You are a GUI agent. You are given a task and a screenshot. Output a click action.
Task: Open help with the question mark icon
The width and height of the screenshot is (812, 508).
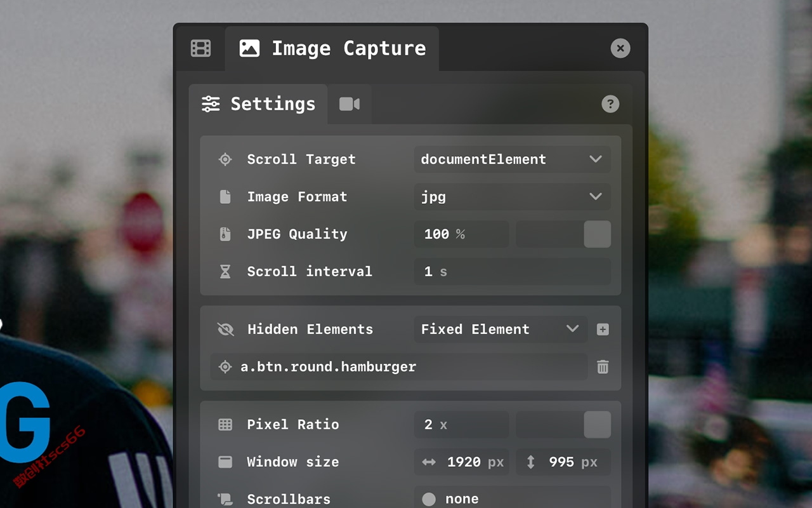coord(610,104)
